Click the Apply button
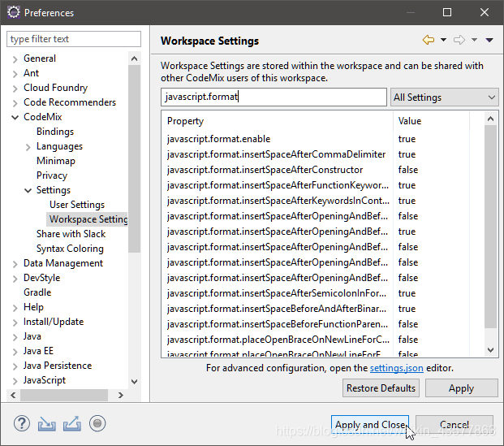This screenshot has height=446, width=504. [x=461, y=388]
